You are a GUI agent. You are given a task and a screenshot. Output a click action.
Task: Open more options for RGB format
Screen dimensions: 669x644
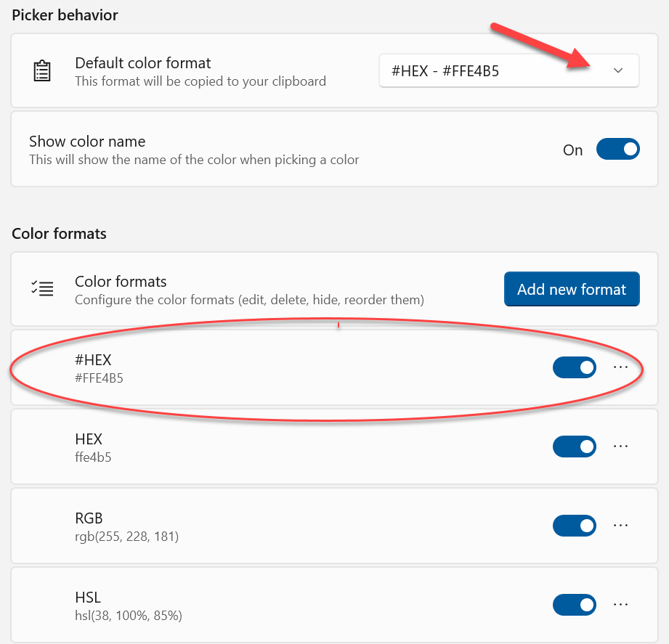620,526
